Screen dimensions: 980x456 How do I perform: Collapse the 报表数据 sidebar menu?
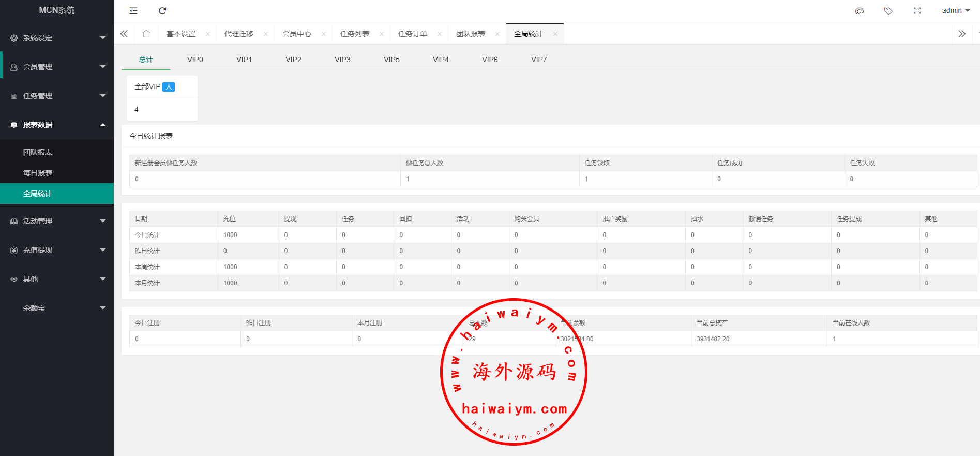coord(57,125)
